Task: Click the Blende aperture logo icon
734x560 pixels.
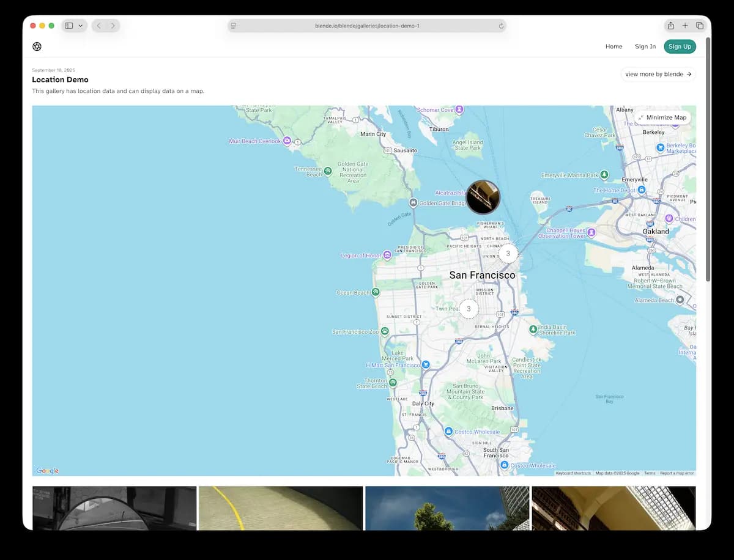Action: [x=37, y=46]
